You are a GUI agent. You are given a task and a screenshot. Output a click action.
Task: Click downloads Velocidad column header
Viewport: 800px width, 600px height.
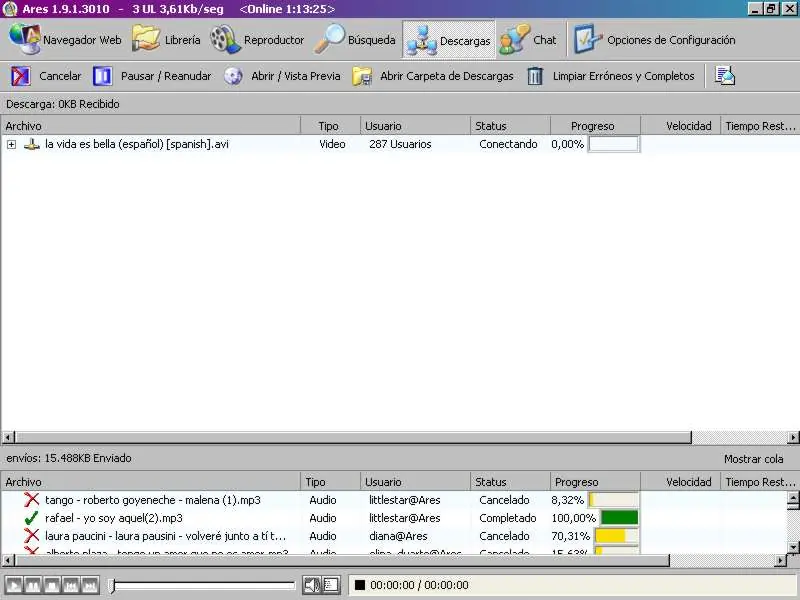point(680,126)
